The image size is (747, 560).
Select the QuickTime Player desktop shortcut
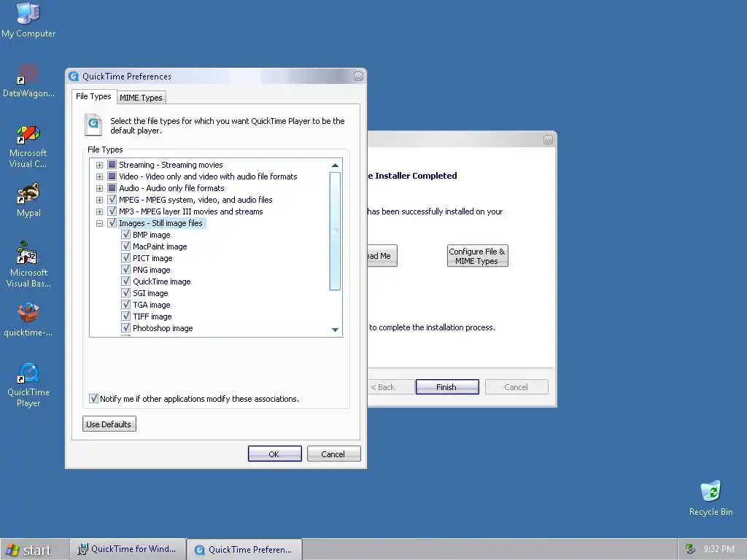[x=28, y=385]
